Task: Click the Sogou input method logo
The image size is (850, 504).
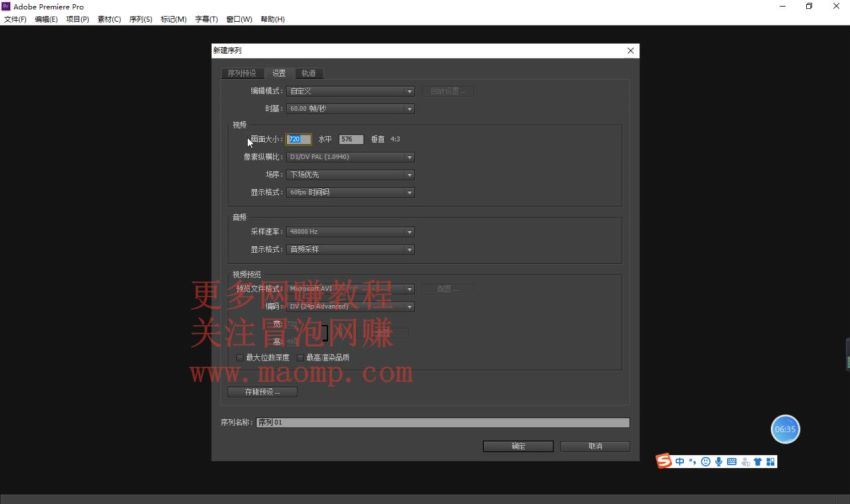Action: 664,461
